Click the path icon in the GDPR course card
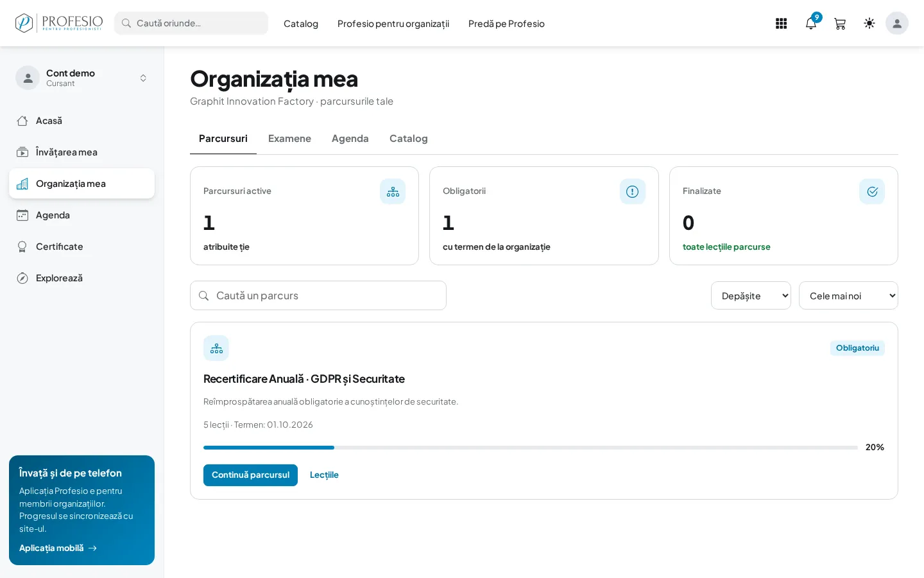 point(216,348)
